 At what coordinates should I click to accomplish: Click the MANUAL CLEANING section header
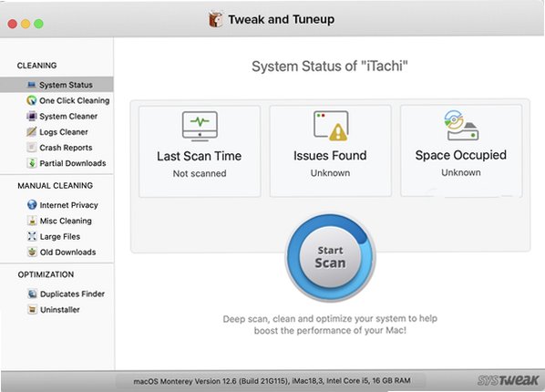(x=56, y=185)
